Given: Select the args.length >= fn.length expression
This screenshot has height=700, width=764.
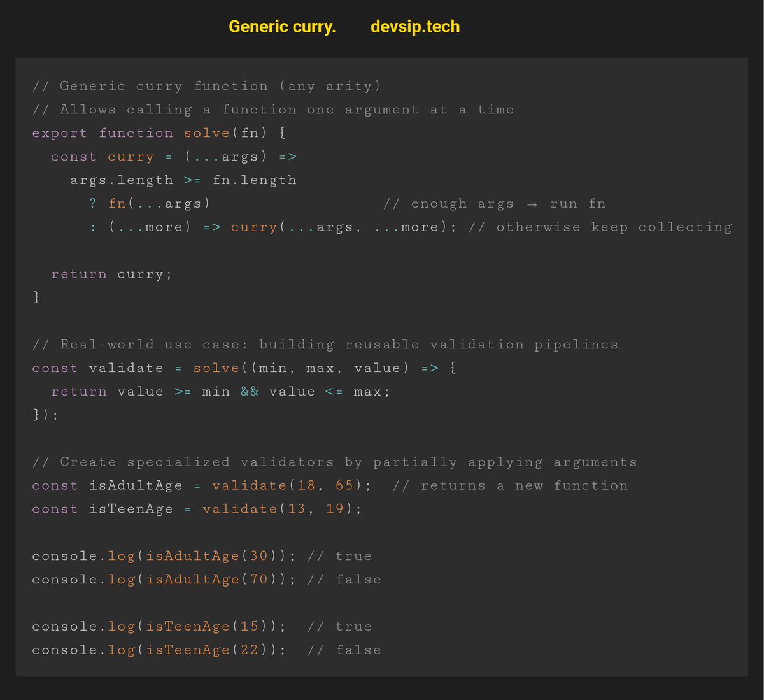Looking at the screenshot, I should pyautogui.click(x=183, y=180).
